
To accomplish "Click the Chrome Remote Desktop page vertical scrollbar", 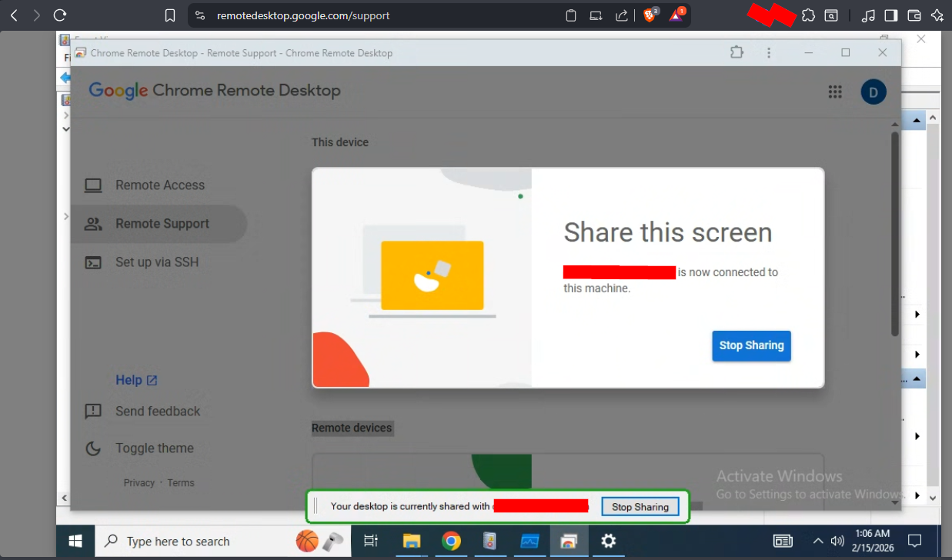I will coord(895,234).
